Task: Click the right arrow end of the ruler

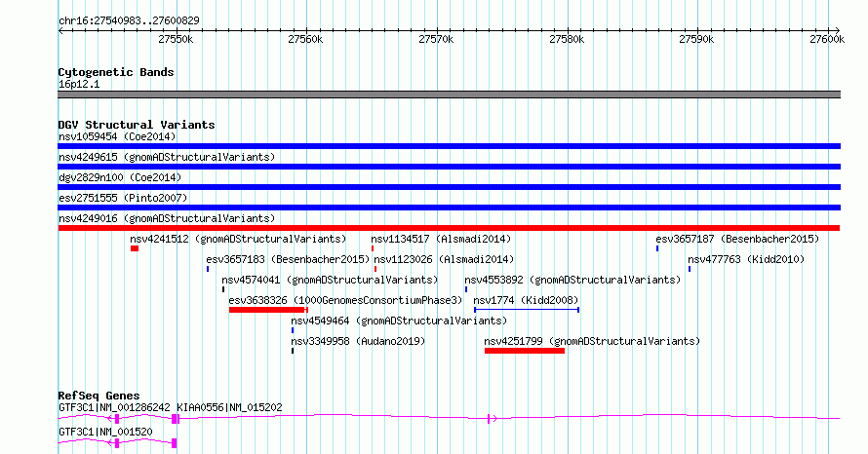Action: [x=838, y=31]
